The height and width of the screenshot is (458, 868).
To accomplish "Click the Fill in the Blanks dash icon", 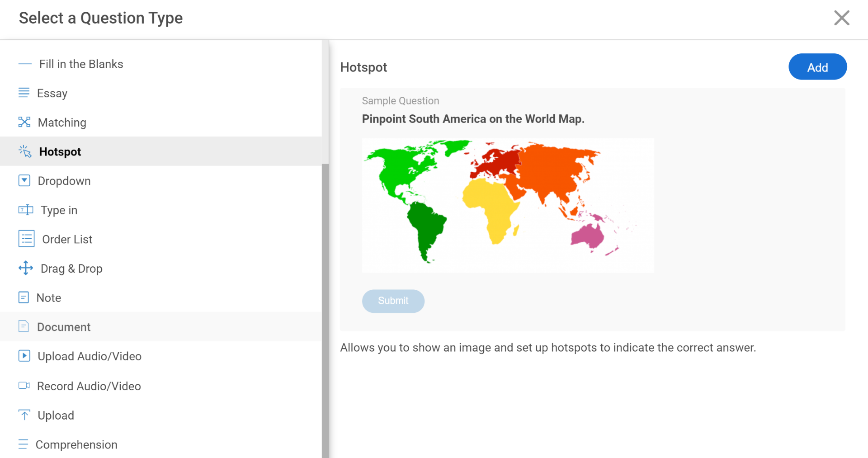I will 25,64.
